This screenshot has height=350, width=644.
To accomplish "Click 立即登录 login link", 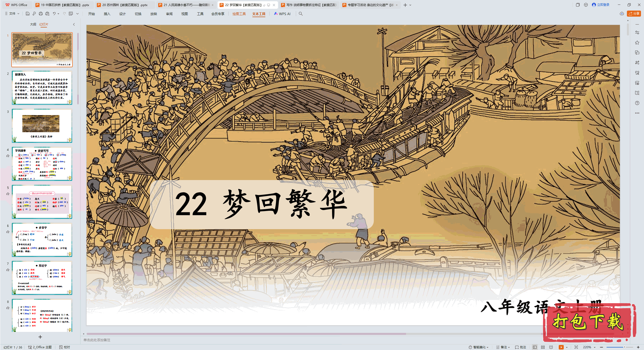I will (x=601, y=5).
